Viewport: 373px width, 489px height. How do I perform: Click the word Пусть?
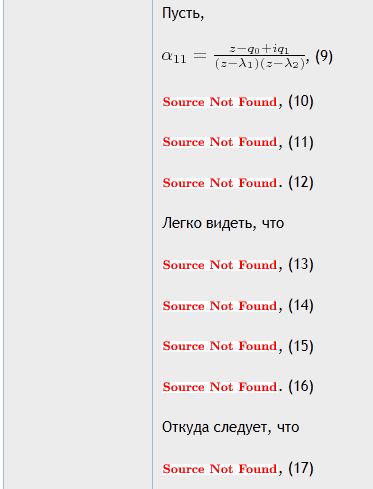click(x=183, y=13)
